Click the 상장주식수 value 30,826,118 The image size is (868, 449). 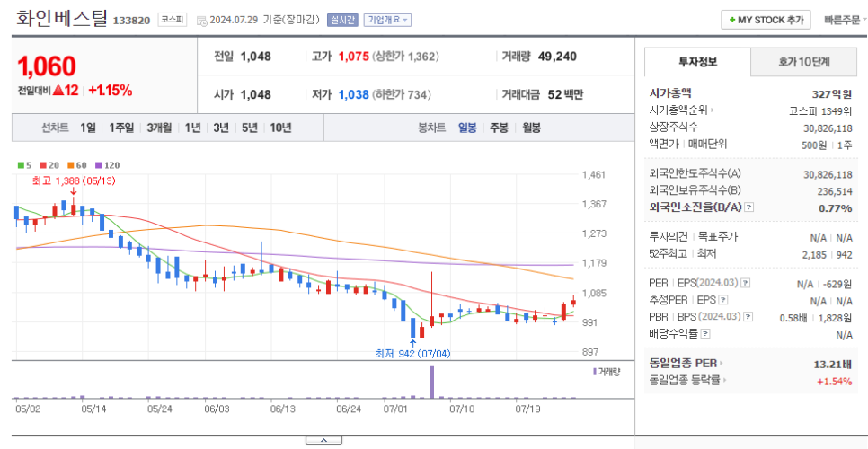point(828,128)
